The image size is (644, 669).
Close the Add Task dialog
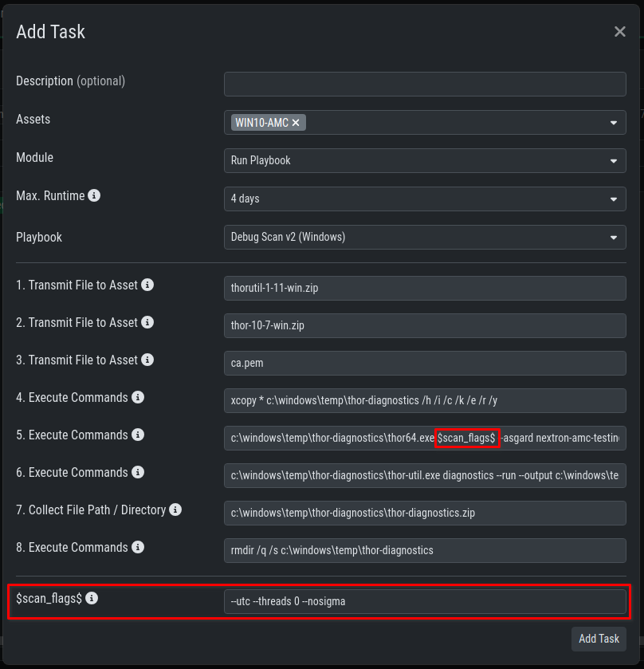[619, 32]
